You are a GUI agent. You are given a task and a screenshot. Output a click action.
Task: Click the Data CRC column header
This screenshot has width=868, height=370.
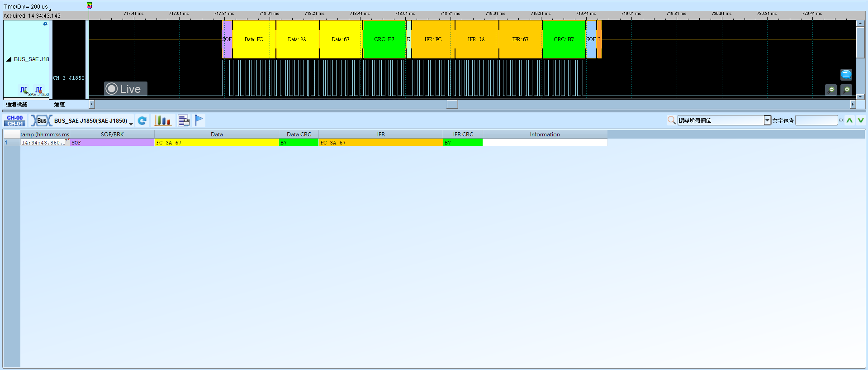(299, 134)
